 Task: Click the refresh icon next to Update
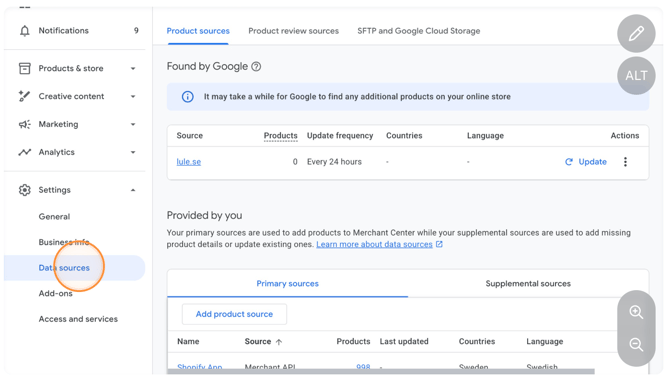coord(569,162)
